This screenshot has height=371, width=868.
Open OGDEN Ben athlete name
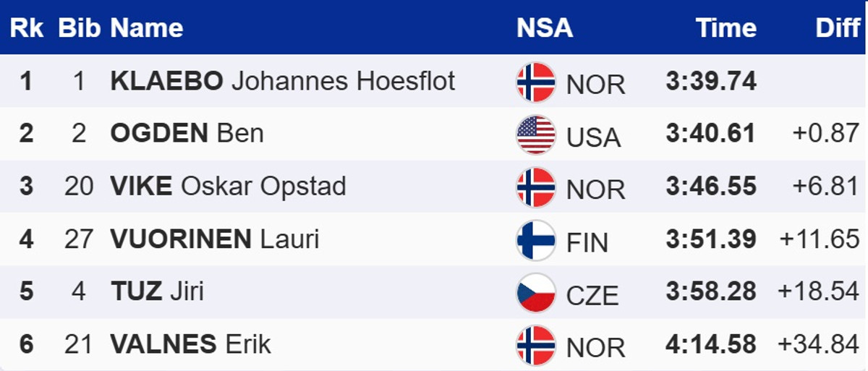coord(187,134)
